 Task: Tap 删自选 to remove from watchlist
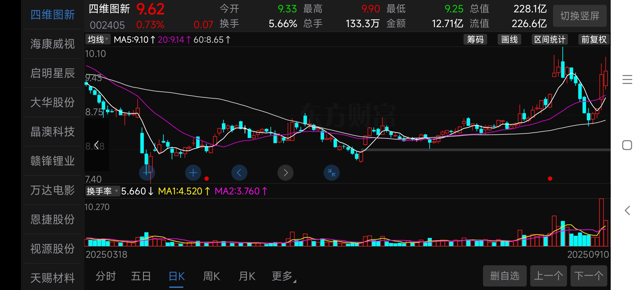tap(505, 276)
